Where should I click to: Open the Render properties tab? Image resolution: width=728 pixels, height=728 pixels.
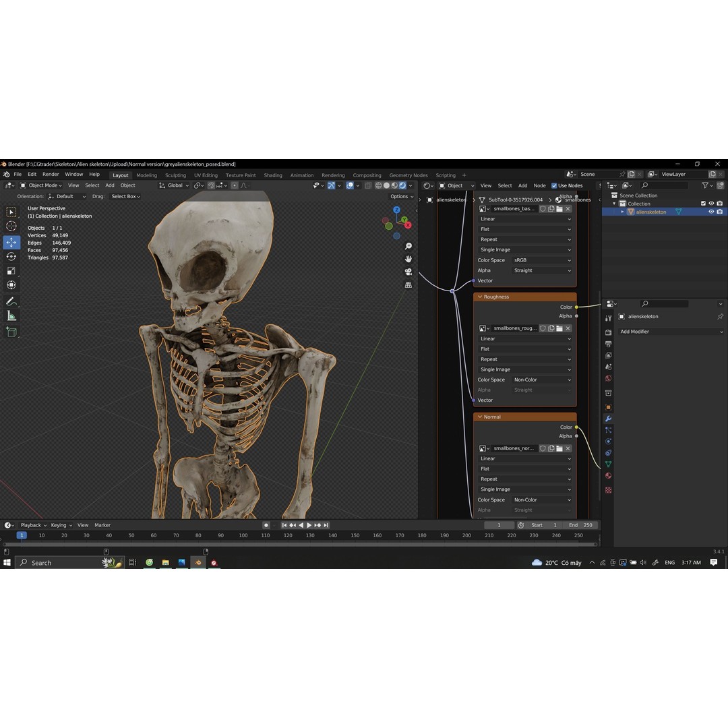tap(608, 332)
